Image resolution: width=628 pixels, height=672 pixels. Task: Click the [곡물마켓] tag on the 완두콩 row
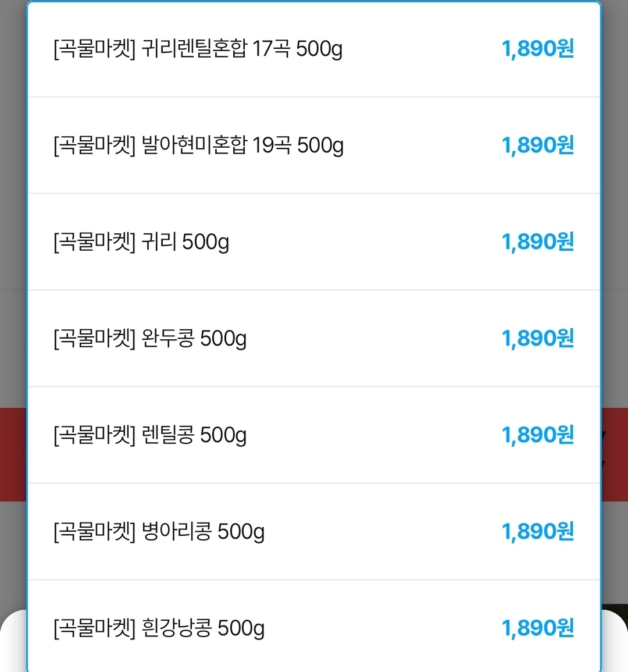(94, 339)
